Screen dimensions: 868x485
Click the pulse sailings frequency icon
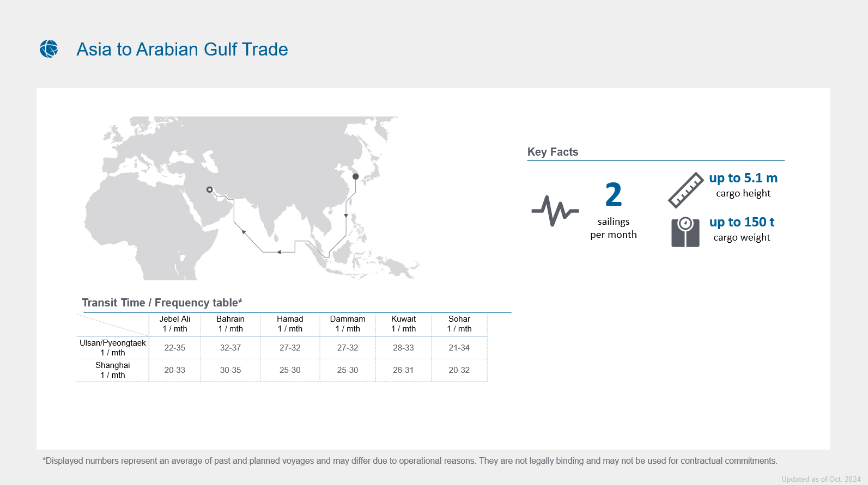tap(555, 211)
